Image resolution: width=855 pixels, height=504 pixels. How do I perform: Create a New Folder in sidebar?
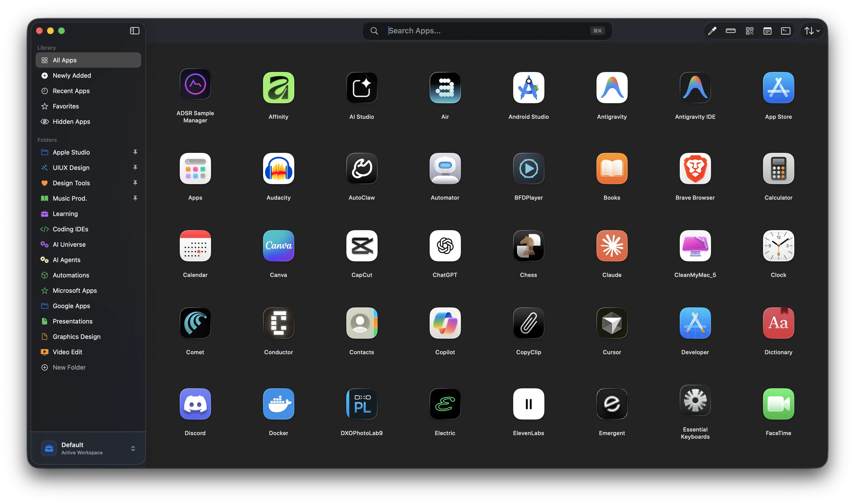pyautogui.click(x=88, y=367)
